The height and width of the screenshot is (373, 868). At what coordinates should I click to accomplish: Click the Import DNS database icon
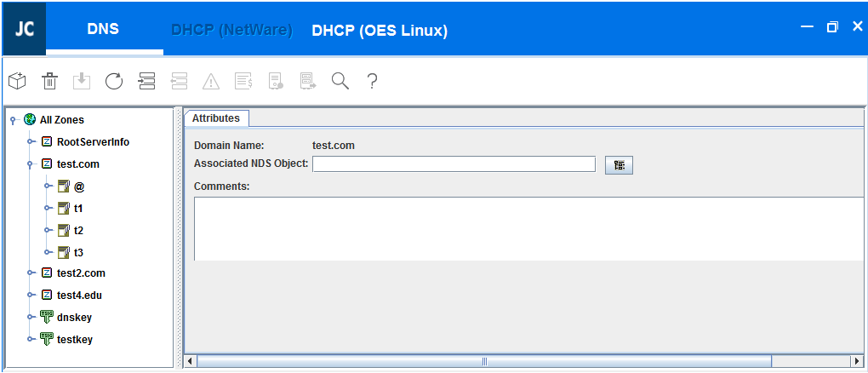pyautogui.click(x=146, y=81)
